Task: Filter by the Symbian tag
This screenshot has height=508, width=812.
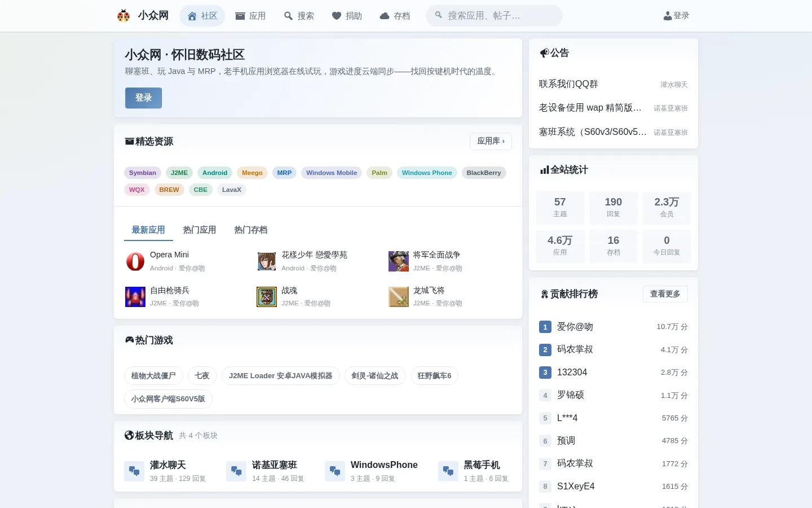Action: click(x=143, y=173)
